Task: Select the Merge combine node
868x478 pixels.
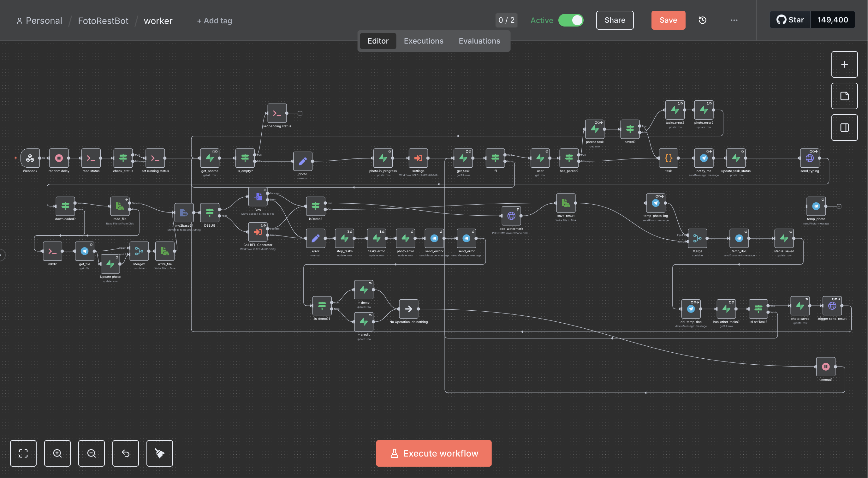Action: pos(697,238)
